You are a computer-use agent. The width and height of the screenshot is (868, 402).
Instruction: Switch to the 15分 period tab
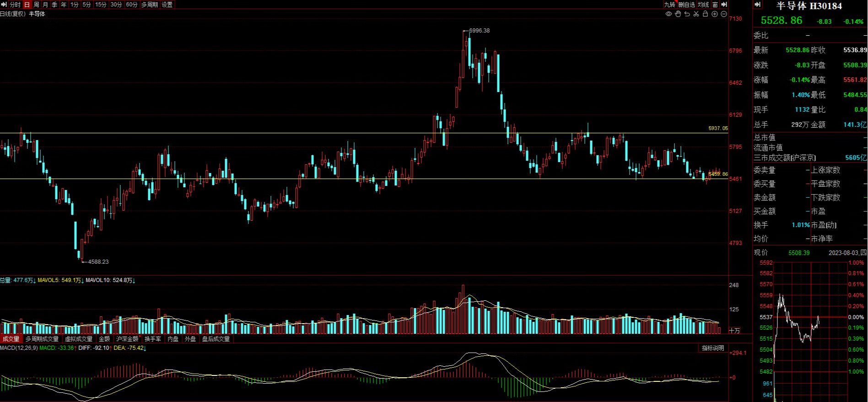coord(101,5)
